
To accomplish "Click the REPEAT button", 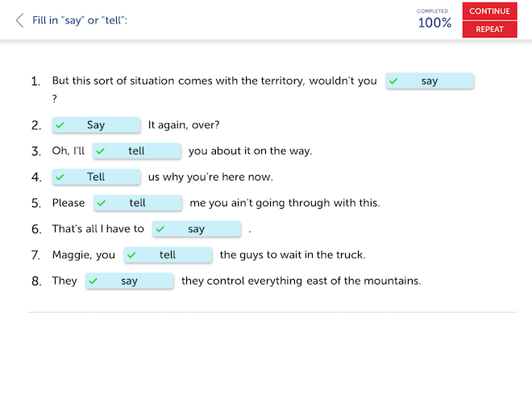I will coord(489,29).
